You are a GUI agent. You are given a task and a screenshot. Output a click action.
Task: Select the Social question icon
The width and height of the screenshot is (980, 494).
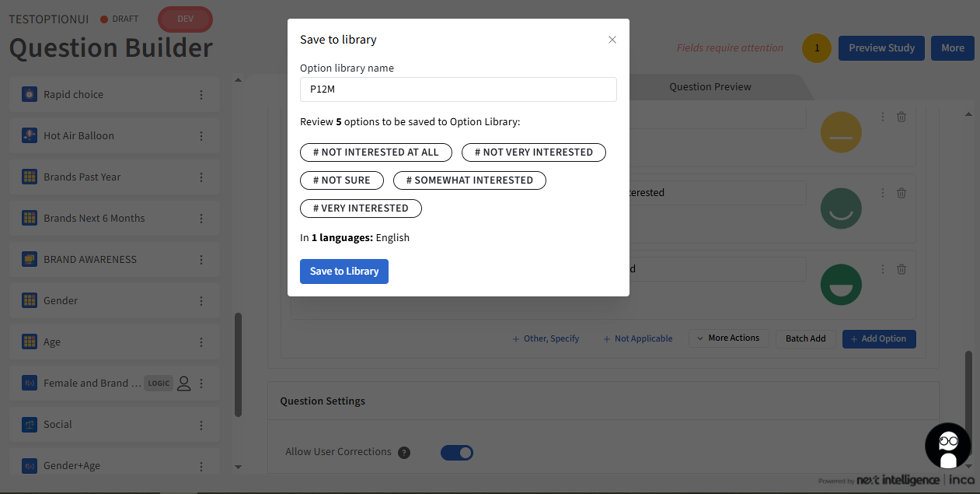click(x=29, y=425)
